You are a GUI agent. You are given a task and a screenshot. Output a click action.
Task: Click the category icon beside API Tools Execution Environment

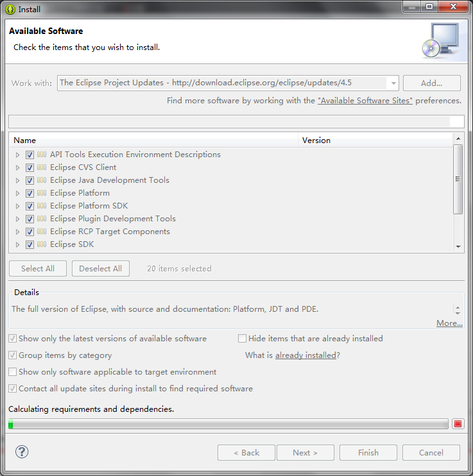42,155
